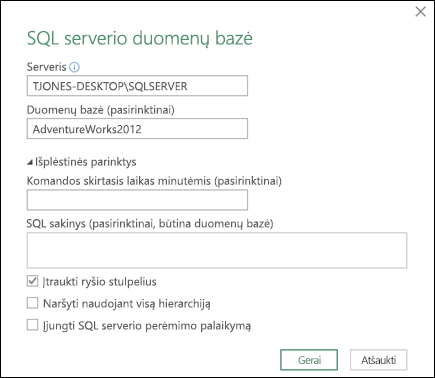Screen dimensions: 435x378
Task: Click the 'SQL serverio duomenų bazė' title
Action: [x=140, y=39]
